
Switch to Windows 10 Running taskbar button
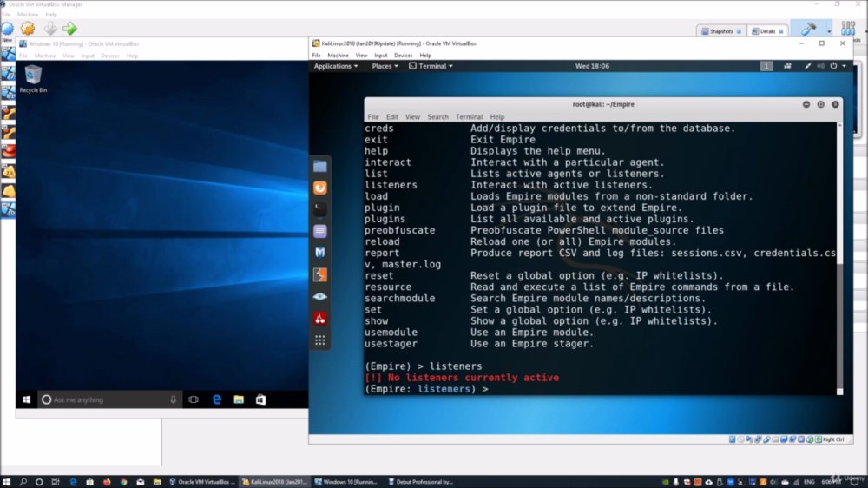346,482
